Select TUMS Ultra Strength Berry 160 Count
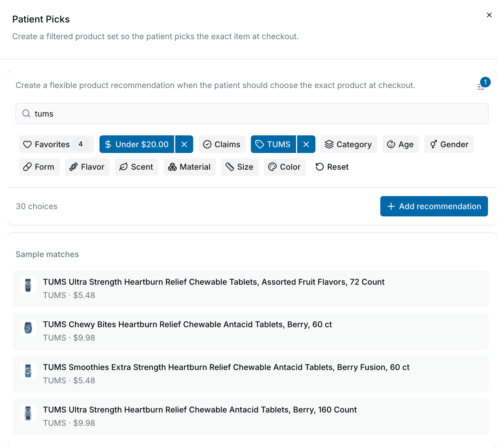Image resolution: width=498 pixels, height=448 pixels. [x=251, y=416]
